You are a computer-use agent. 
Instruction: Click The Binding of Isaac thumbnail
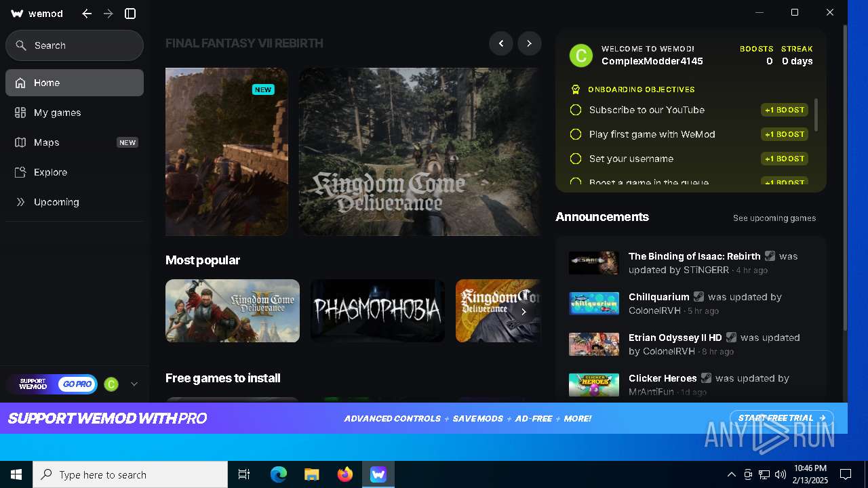point(594,263)
